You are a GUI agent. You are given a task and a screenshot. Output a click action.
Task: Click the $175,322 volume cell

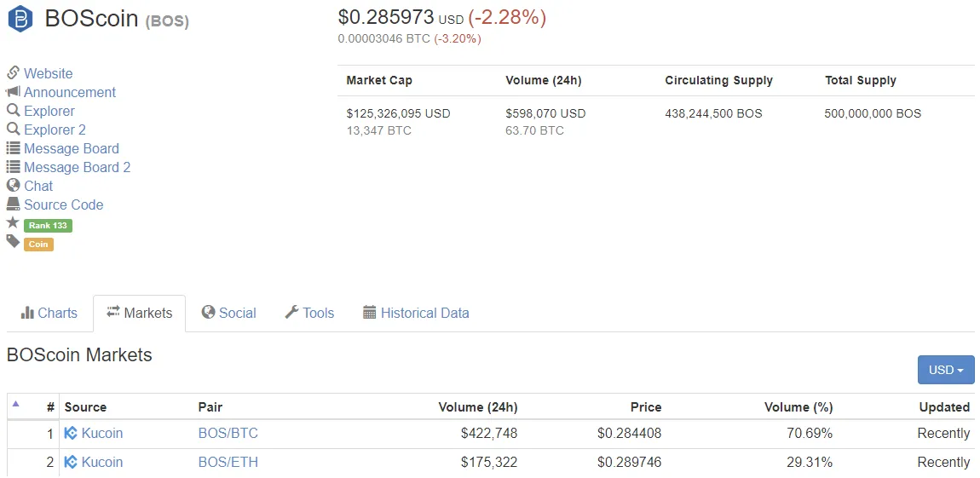click(489, 463)
